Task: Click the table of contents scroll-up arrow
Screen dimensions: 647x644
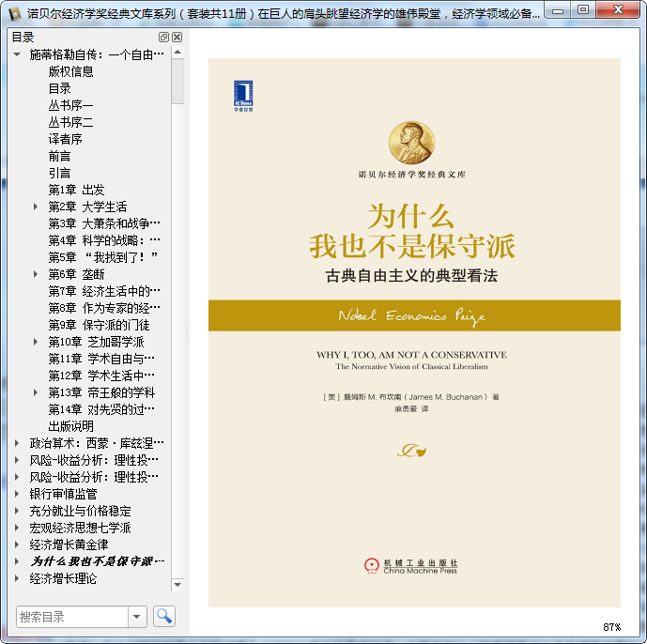Action: point(177,53)
